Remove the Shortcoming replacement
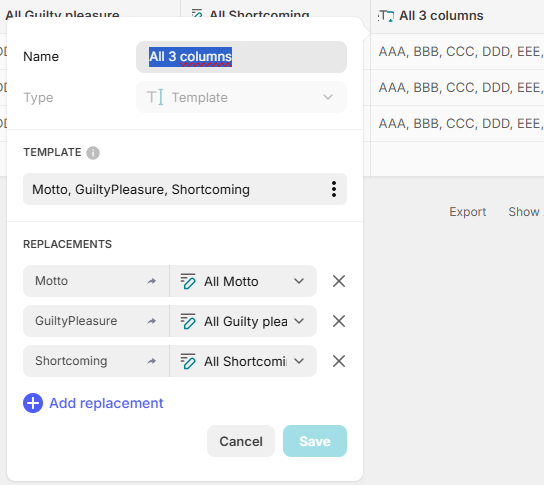 click(x=339, y=361)
